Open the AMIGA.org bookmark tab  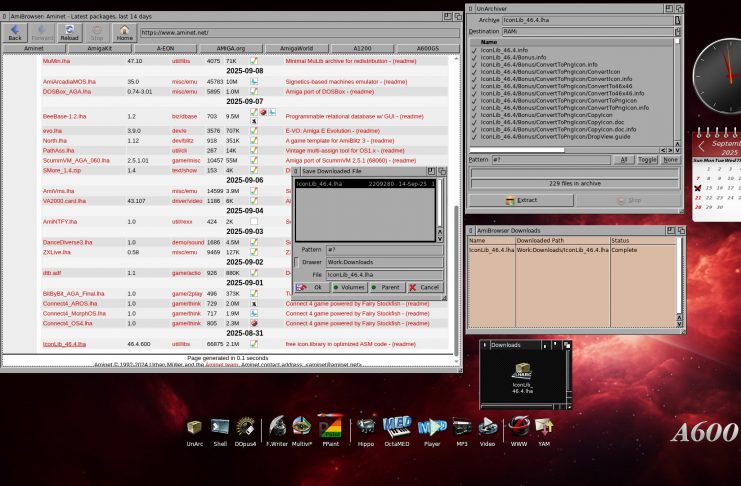click(231, 48)
